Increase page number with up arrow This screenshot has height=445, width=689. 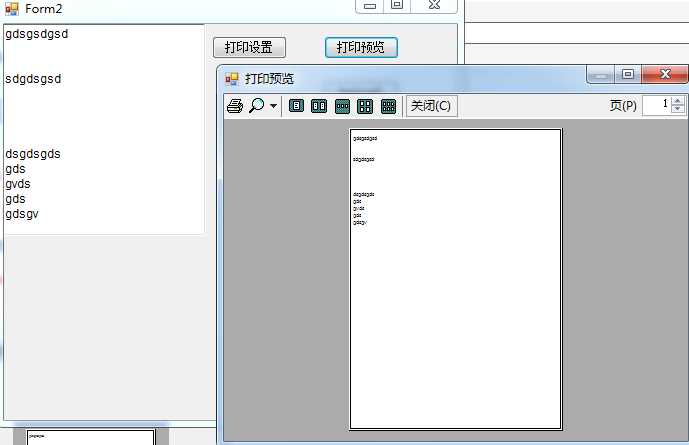[x=678, y=101]
